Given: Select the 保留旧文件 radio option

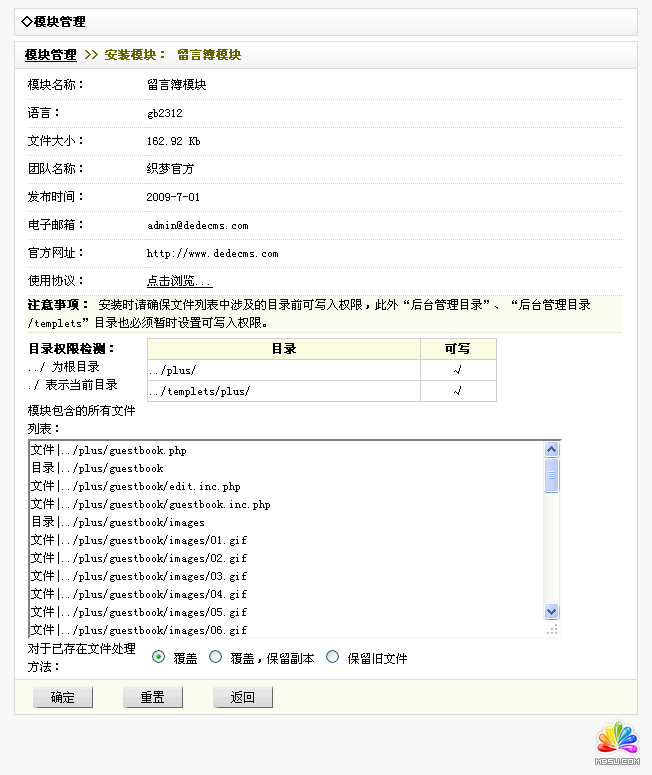Looking at the screenshot, I should pyautogui.click(x=333, y=658).
